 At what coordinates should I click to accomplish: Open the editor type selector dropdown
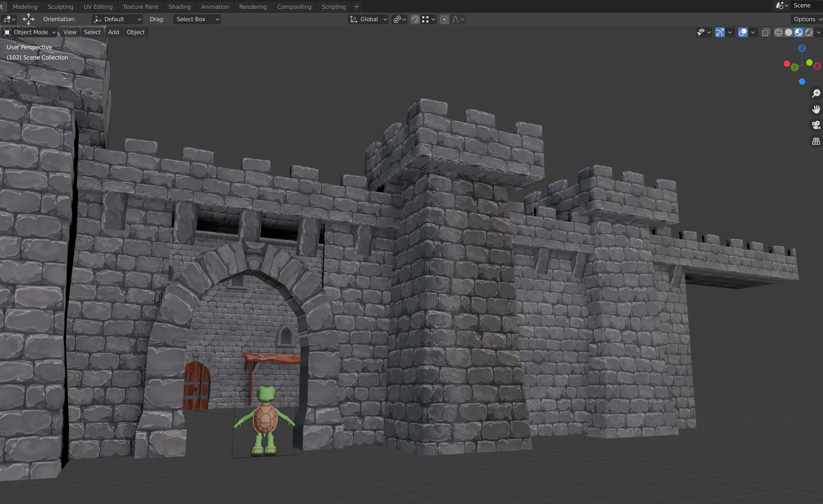coord(9,19)
